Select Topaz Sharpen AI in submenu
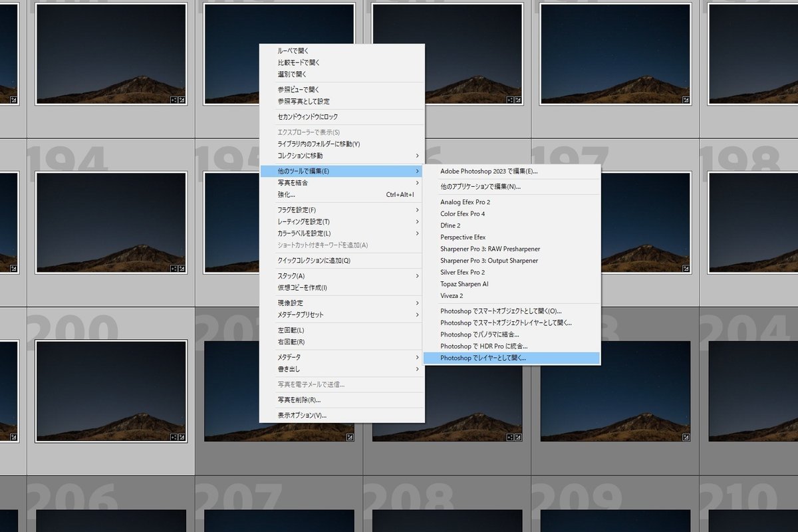Viewport: 798px width, 532px height. point(511,284)
